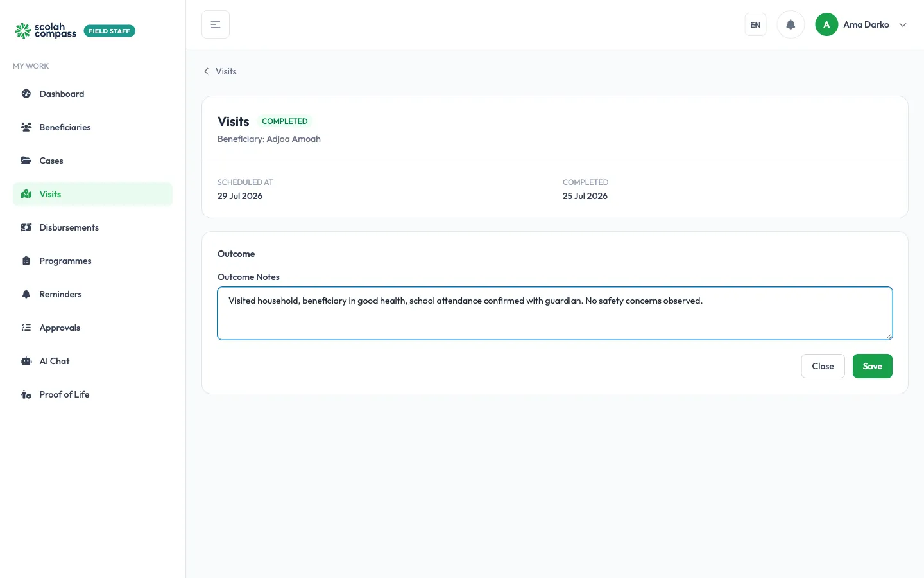Click inside the Outcome Notes text area

[555, 313]
